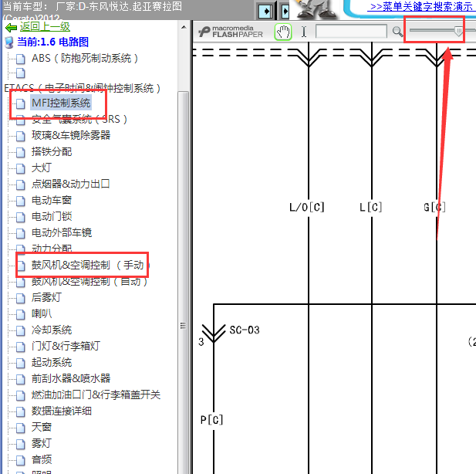Screen dimensions: 476x474
Task: Open 玻璃&车镜除雾器 diagram
Action: pyautogui.click(x=71, y=135)
